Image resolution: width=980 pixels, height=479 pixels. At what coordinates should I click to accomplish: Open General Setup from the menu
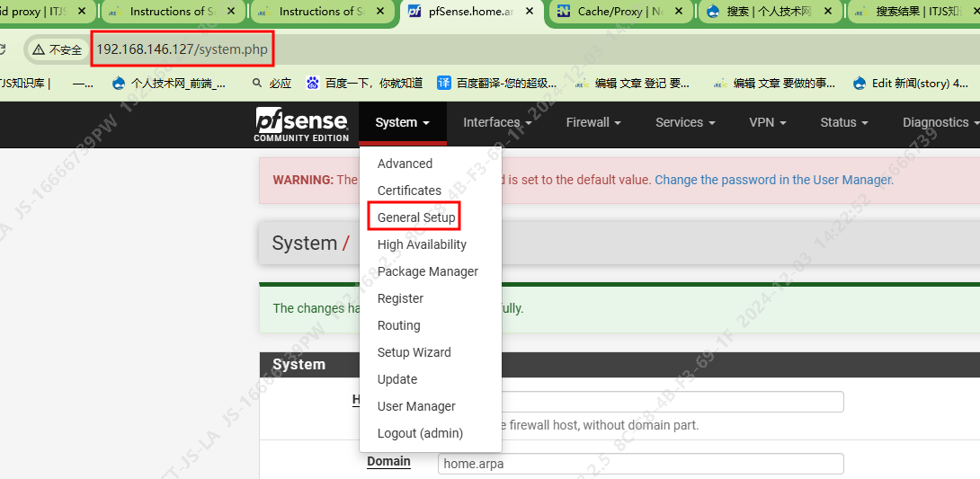click(416, 217)
